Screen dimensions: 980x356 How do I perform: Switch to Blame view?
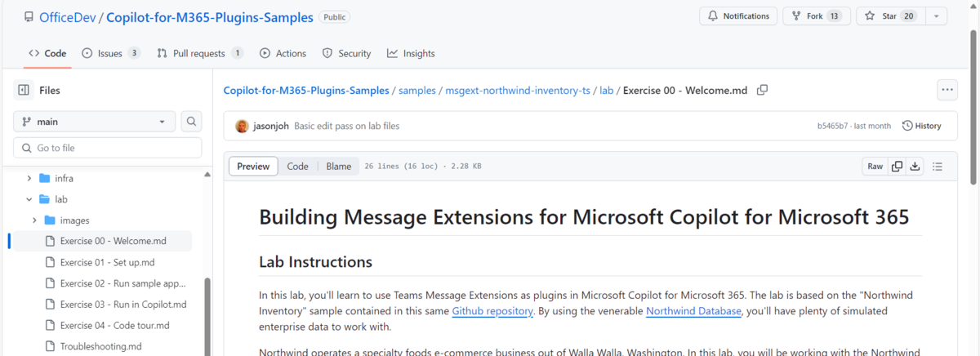pyautogui.click(x=338, y=166)
